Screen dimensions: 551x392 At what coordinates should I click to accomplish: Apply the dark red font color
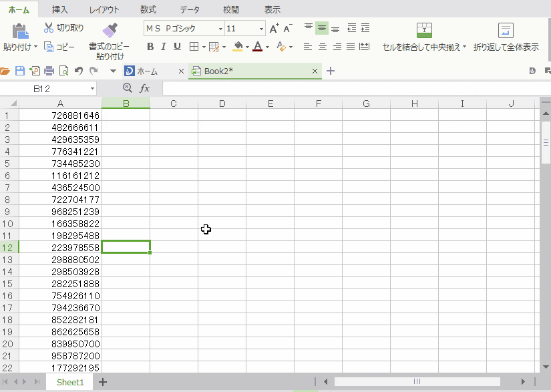coord(258,47)
